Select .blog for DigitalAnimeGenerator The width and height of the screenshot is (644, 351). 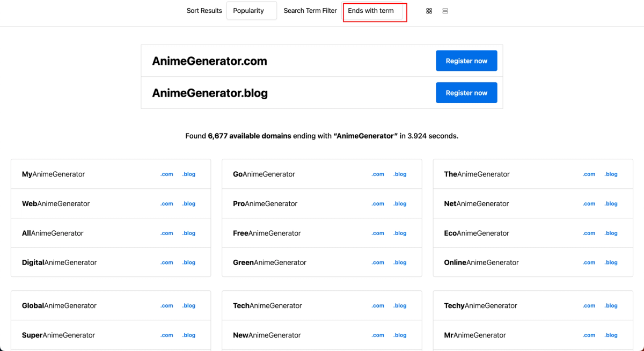(188, 263)
